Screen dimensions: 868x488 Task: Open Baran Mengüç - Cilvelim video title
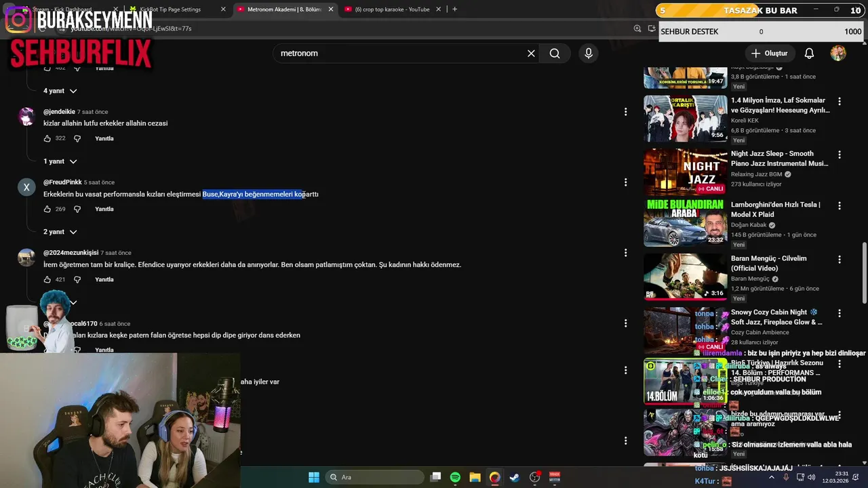click(x=769, y=263)
